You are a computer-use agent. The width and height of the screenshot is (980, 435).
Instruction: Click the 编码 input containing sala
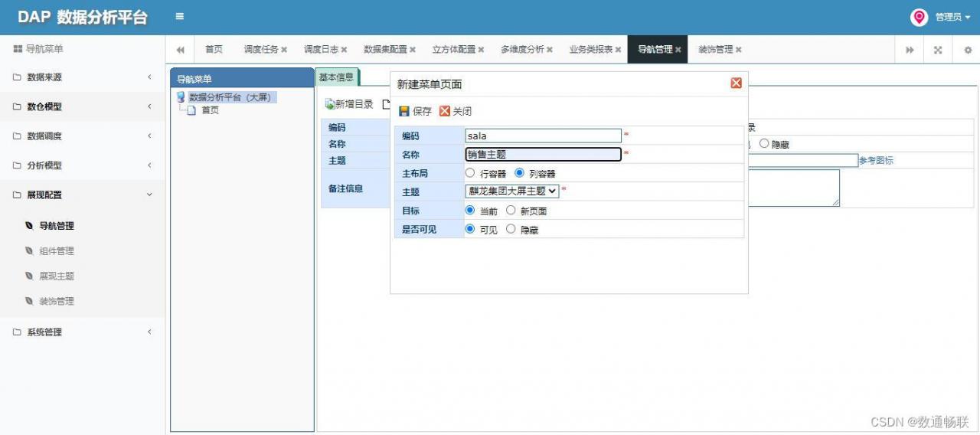click(x=544, y=136)
